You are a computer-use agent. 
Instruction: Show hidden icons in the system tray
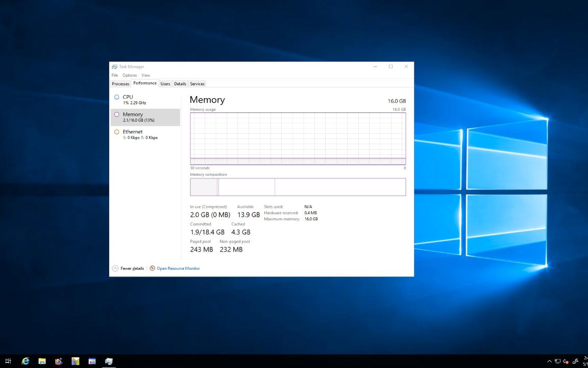550,361
